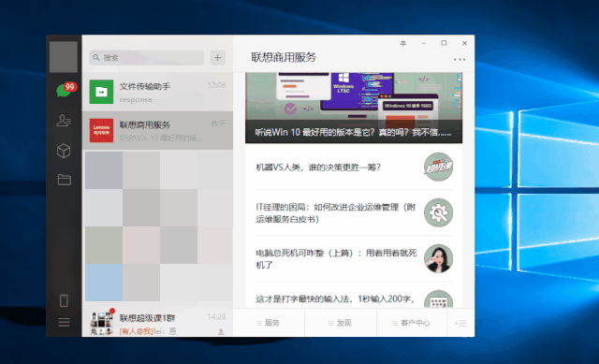599x364 pixels.
Task: Select the 文件传输助手 chat
Action: pos(157,92)
